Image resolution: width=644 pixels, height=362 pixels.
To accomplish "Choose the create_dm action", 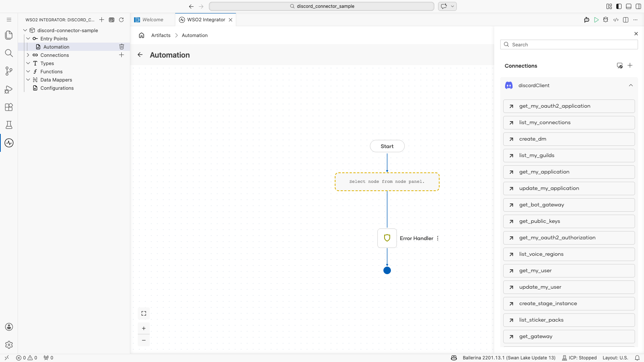I will (569, 139).
